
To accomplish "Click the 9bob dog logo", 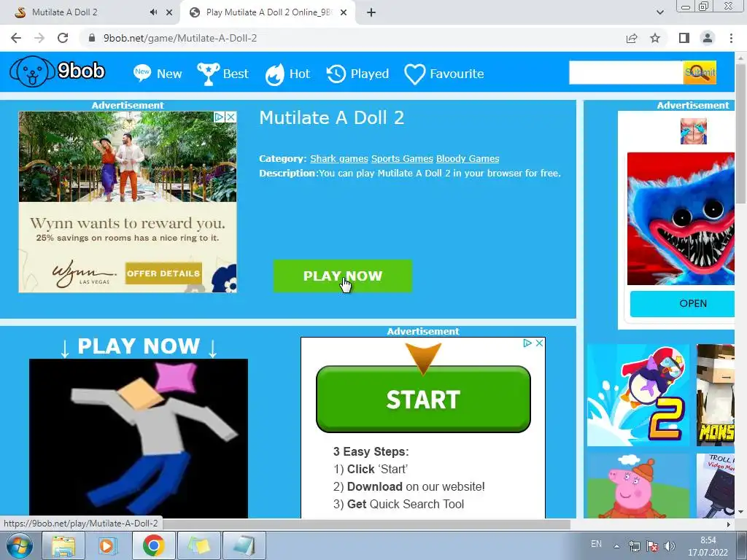I will coord(57,71).
